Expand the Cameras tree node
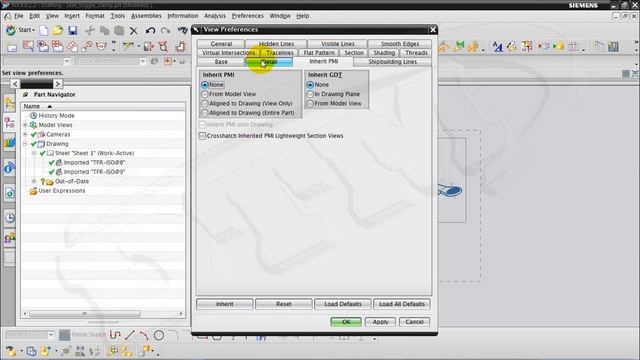 click(25, 134)
